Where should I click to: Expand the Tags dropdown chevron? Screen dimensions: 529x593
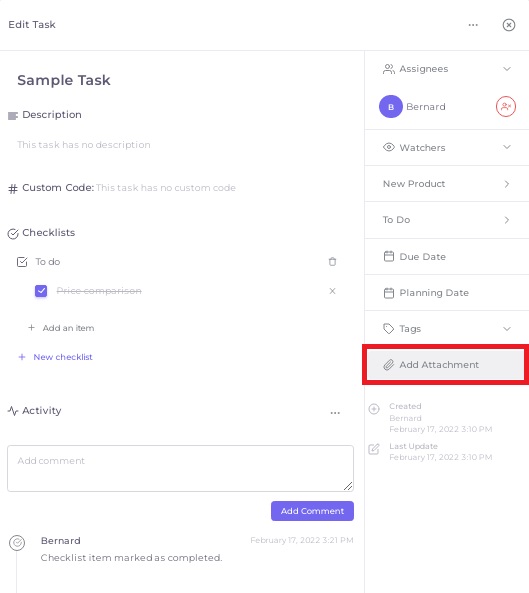[507, 329]
